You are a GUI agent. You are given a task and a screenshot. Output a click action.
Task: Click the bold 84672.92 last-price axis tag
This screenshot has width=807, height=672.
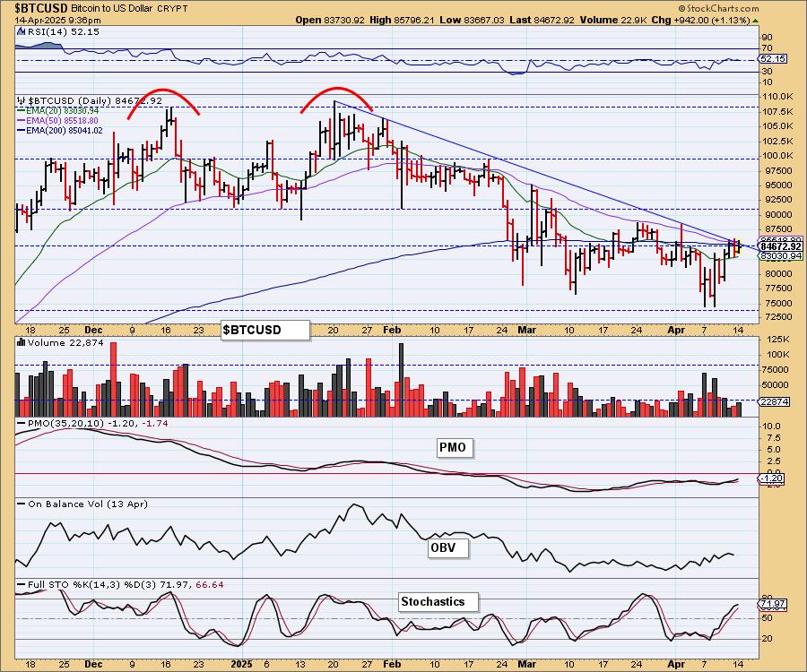click(x=781, y=247)
